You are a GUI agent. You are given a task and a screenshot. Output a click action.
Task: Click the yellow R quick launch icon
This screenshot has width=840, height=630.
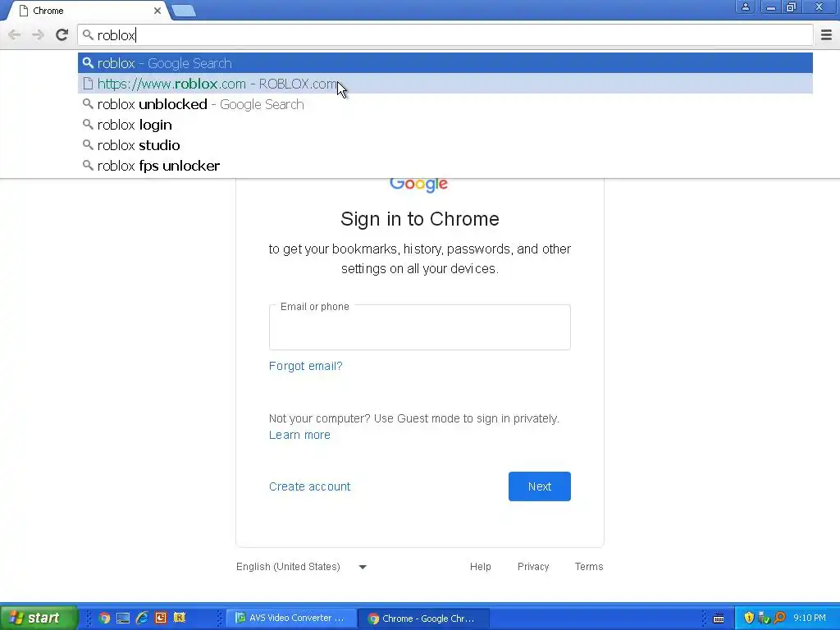[x=180, y=618]
